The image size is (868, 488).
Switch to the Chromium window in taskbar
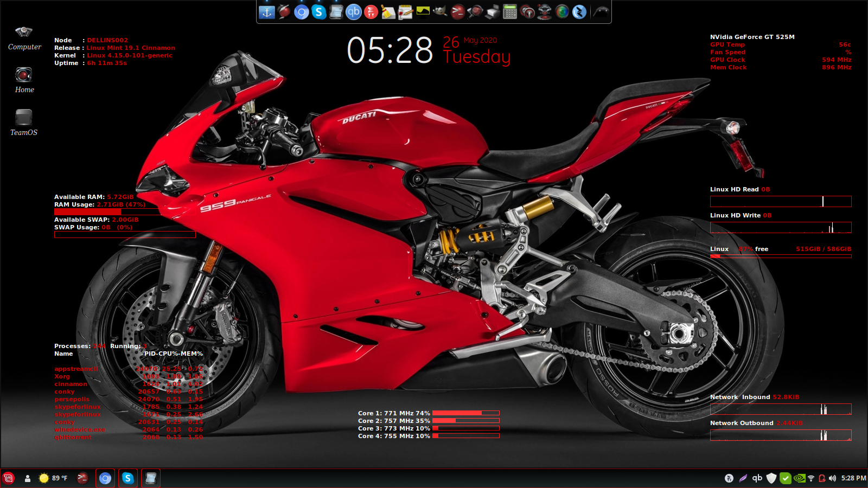tap(105, 478)
